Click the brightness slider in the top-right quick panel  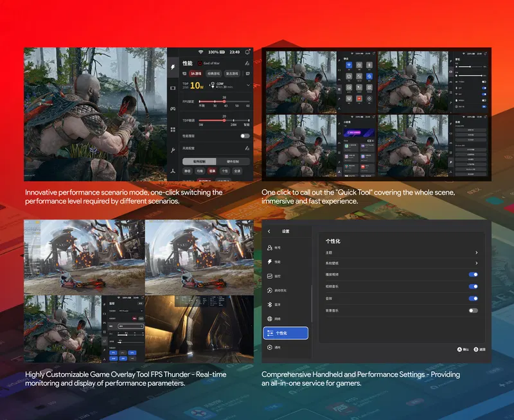point(471,67)
